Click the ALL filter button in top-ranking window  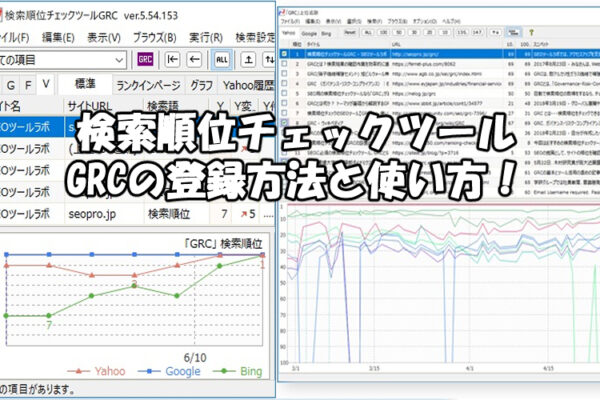pyautogui.click(x=368, y=33)
